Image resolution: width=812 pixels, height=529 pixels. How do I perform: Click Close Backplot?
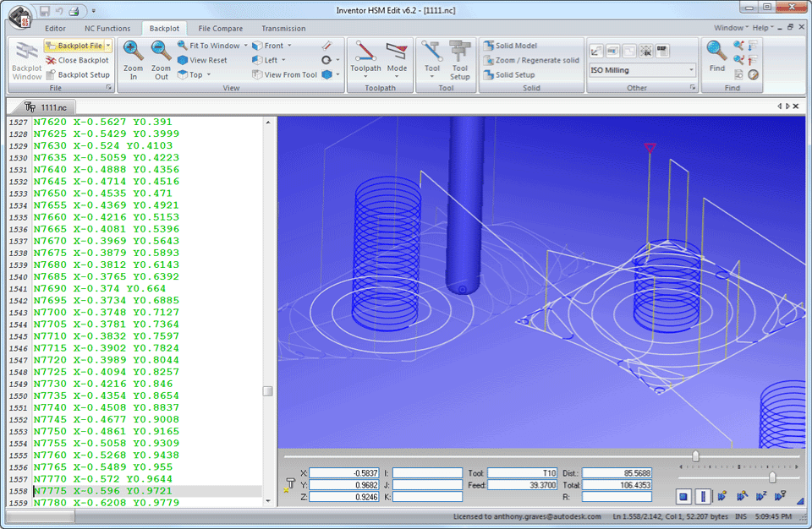(77, 60)
